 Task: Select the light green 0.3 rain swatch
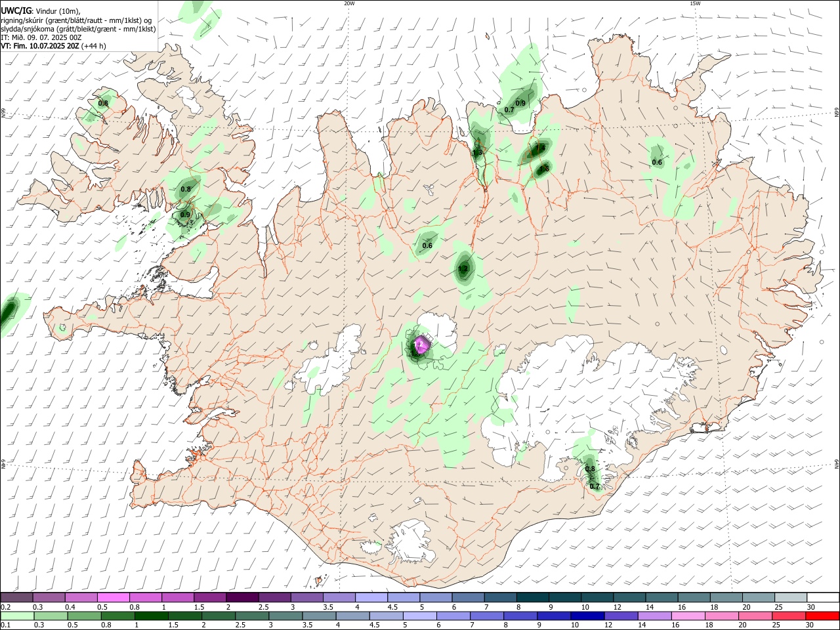[x=49, y=616]
